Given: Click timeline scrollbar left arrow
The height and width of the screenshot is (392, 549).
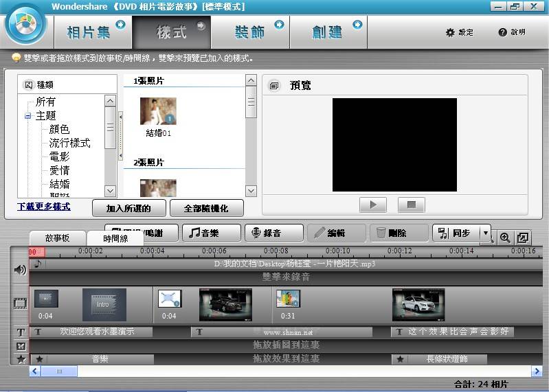Looking at the screenshot, I should click(x=34, y=371).
